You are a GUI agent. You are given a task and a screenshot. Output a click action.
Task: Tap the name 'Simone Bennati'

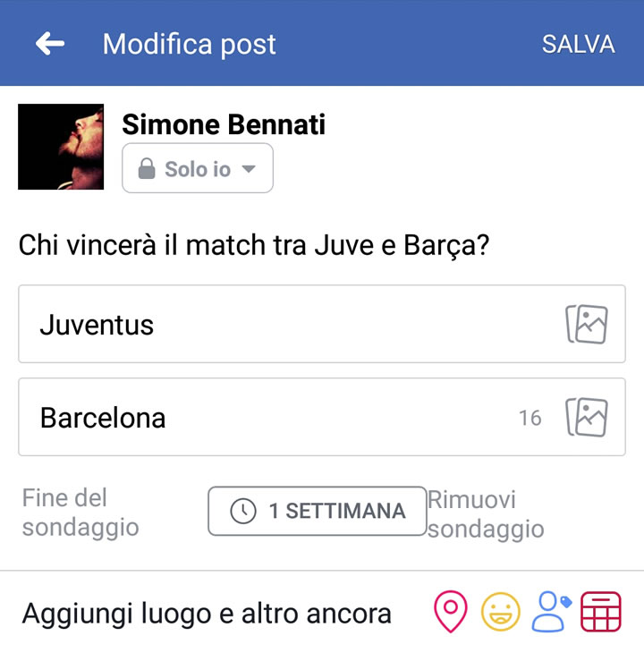coord(224,124)
